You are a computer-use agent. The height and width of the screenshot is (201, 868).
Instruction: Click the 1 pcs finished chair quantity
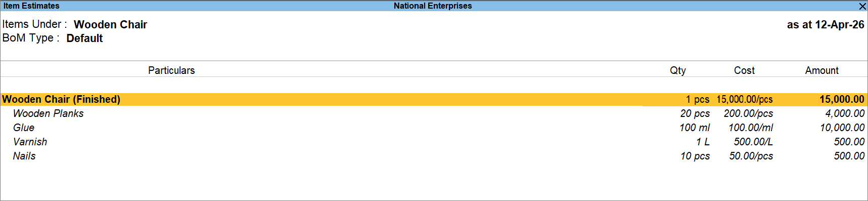(698, 99)
